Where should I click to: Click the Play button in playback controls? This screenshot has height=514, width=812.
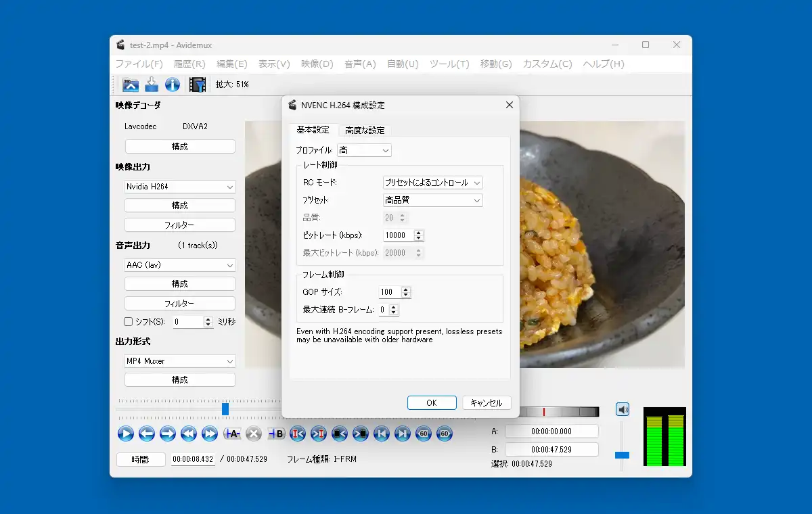(126, 434)
